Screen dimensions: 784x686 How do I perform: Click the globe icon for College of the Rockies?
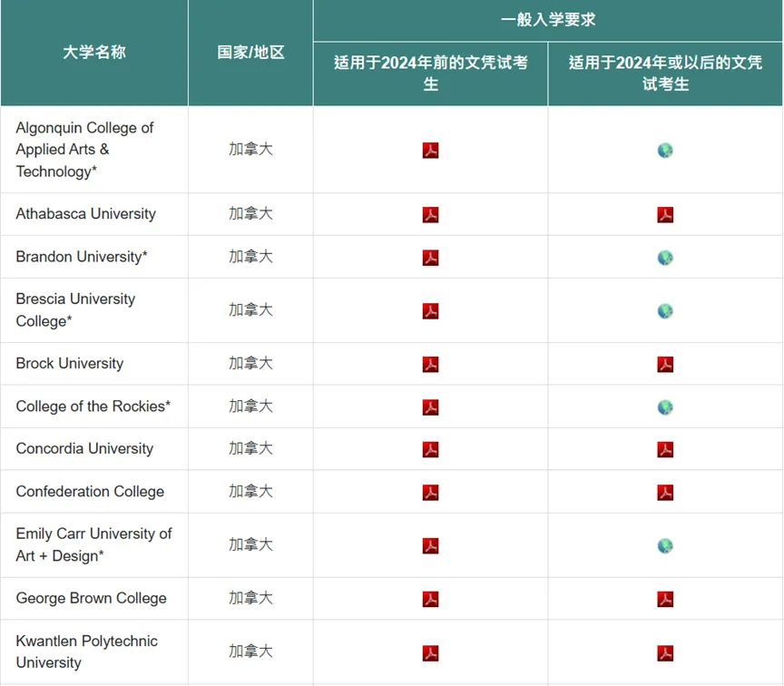665,406
